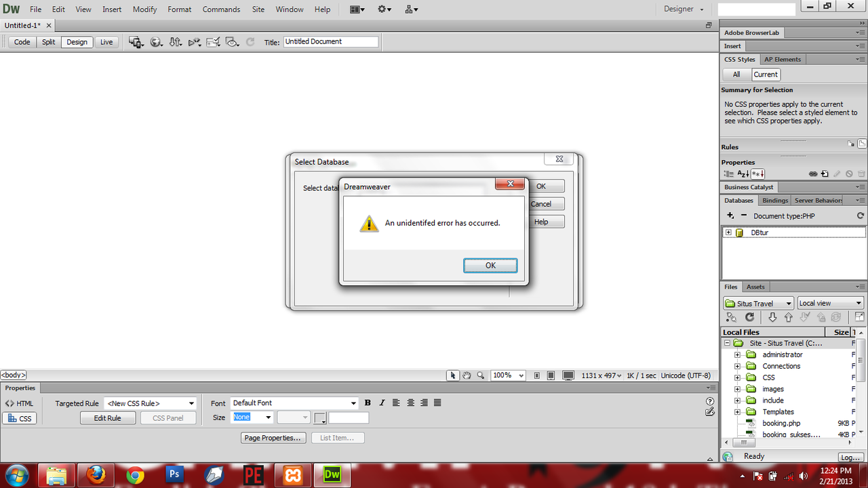Open the Multiscreen preview icon
Viewport: 868px width, 488px height.
click(x=136, y=42)
